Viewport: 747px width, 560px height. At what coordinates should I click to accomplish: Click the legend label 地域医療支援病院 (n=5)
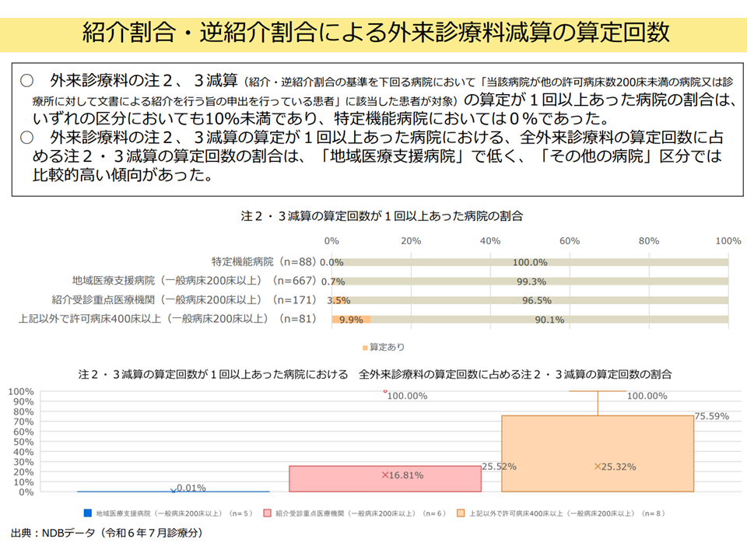pos(174,513)
